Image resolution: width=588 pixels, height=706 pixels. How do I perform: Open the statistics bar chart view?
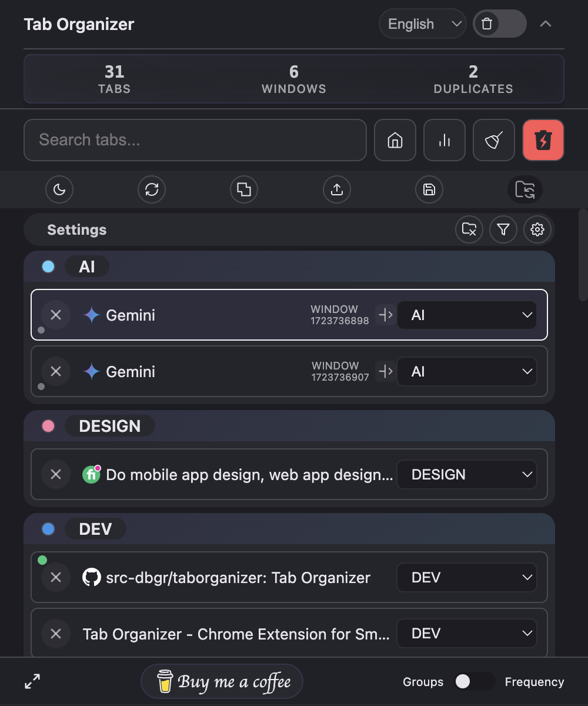pos(444,140)
